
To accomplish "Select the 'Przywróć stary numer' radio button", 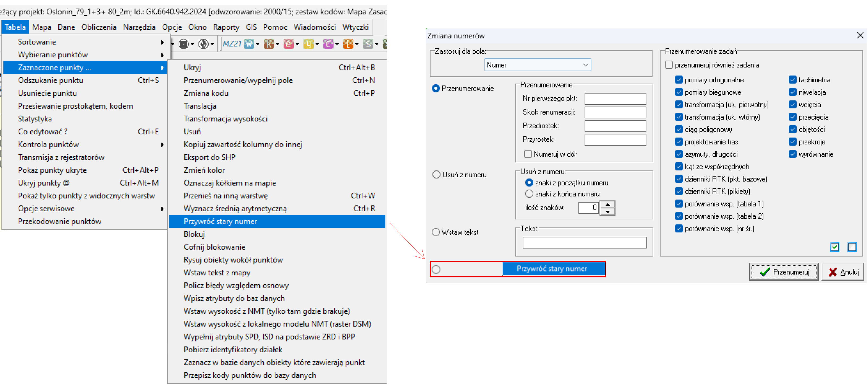I will [436, 269].
